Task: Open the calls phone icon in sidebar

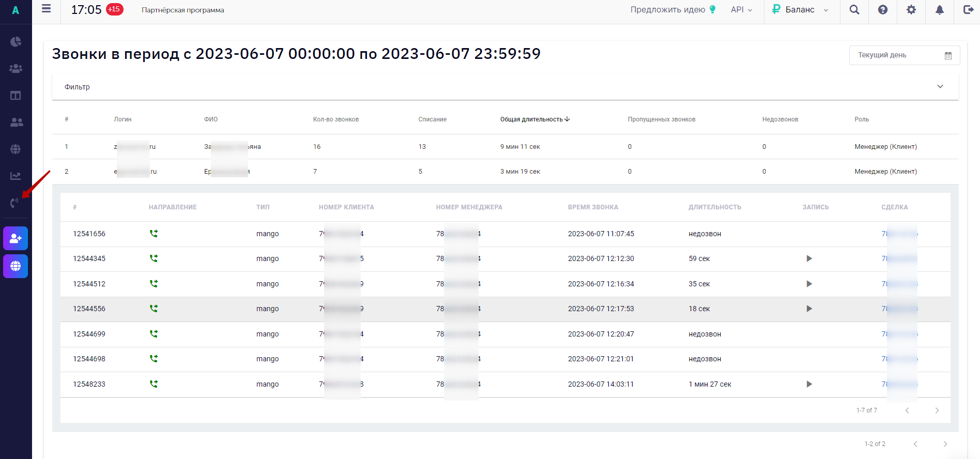Action: 15,203
